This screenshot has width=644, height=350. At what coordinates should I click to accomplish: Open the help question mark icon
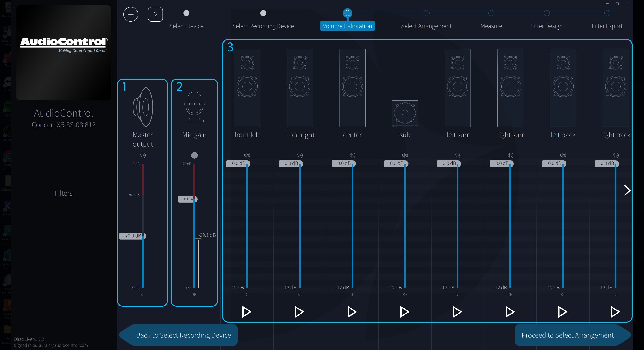point(155,15)
